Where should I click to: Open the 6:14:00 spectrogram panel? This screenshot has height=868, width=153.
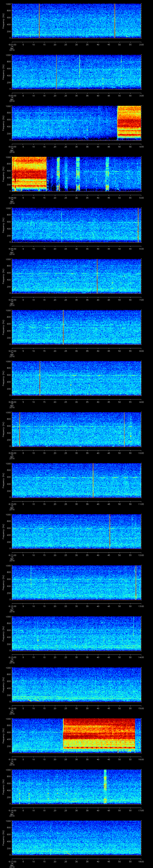pos(76,685)
